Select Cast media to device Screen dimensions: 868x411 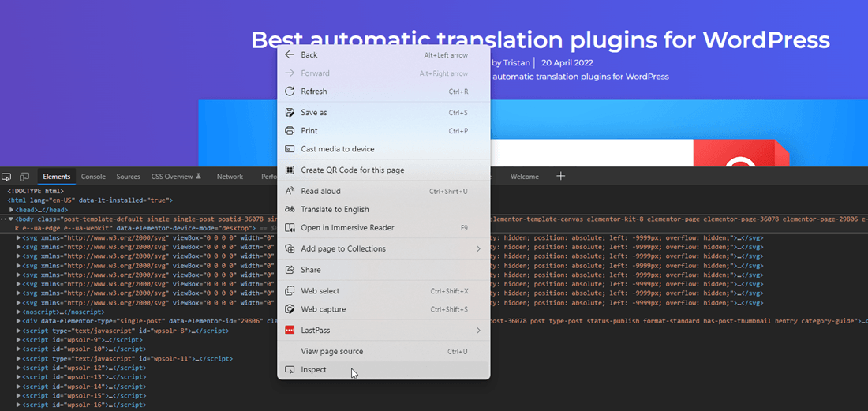(x=383, y=149)
